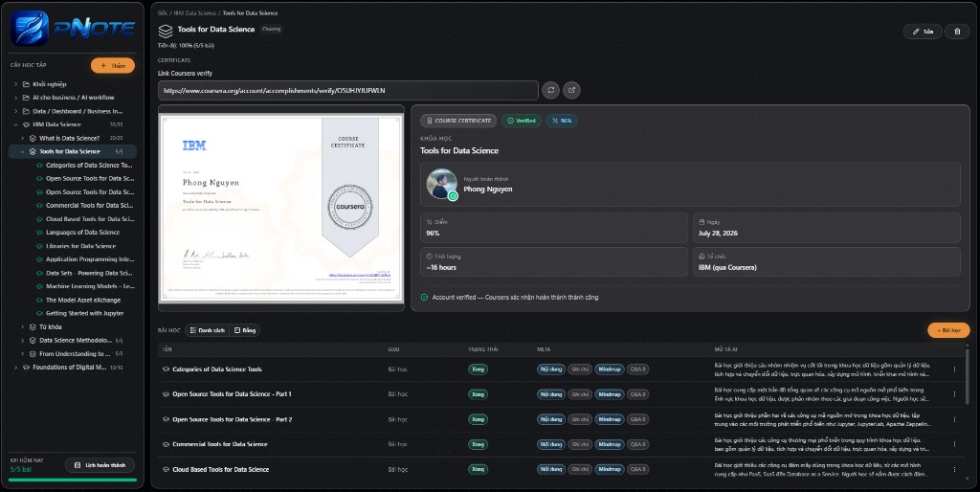Click Ghi chú tag for Open Source Tools Part 2
The width and height of the screenshot is (980, 492).
tap(580, 419)
